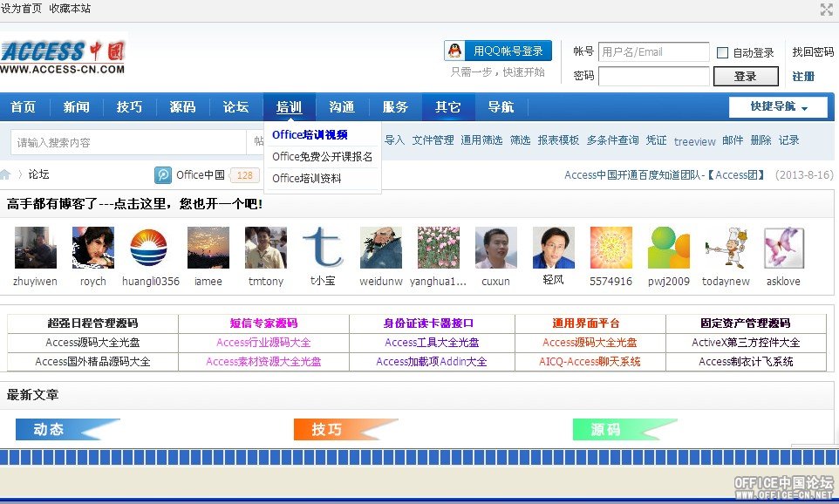This screenshot has width=839, height=504.
Task: Click the QQ penguin login icon
Action: coord(454,51)
